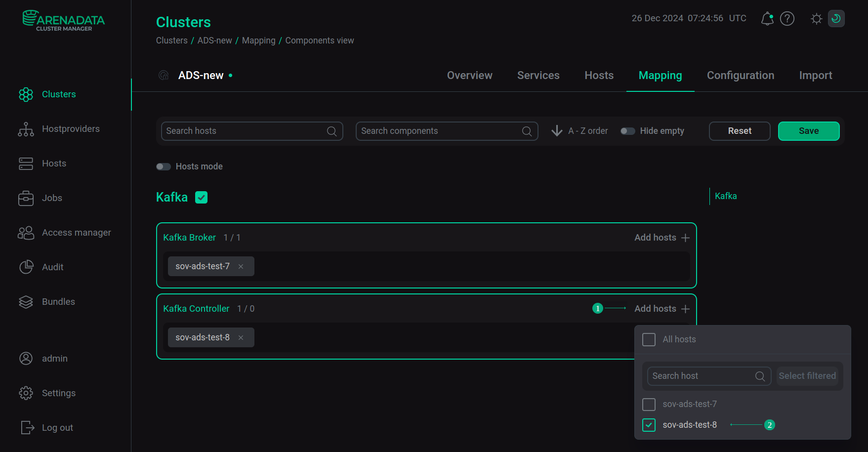Click the magnifier in Search components
Screen dimensions: 868x452
point(527,131)
